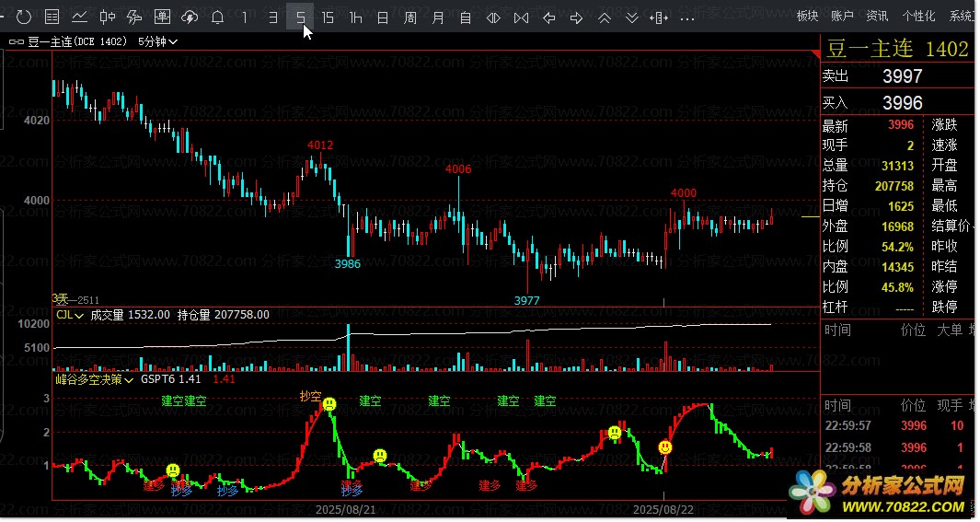Click the link chain icon beside 豆一主连
The image size is (980, 522).
tap(17, 41)
